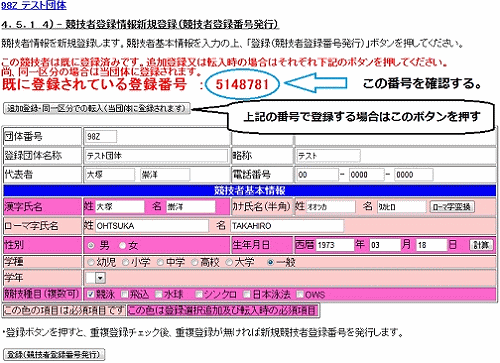Click the birth year field 1973
The height and width of the screenshot is (363, 500).
pos(335,245)
